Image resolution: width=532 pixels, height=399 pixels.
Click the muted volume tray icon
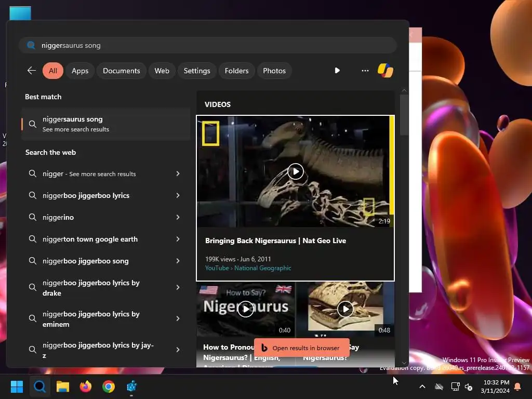pos(469,387)
